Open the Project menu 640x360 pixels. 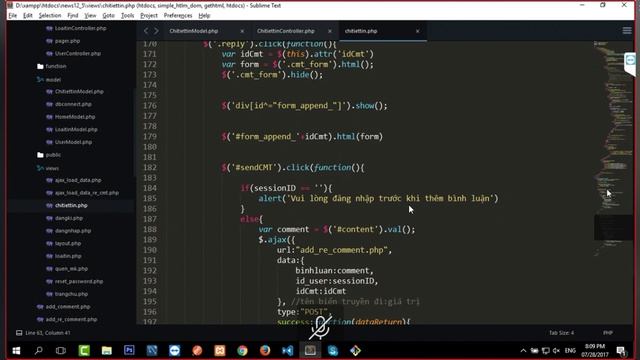point(149,16)
